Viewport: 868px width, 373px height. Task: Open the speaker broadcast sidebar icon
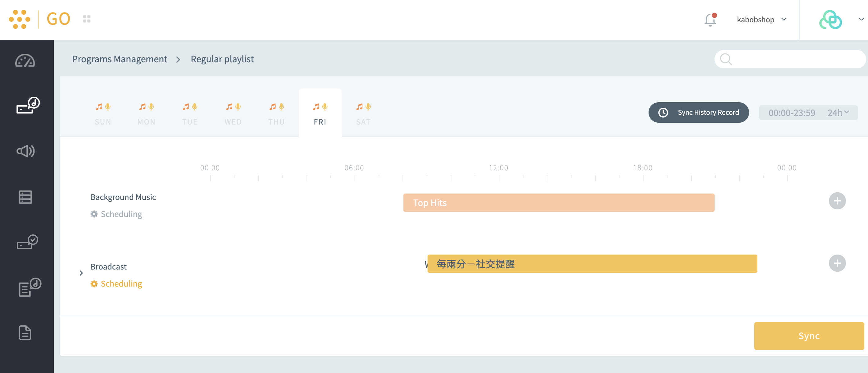(x=26, y=151)
